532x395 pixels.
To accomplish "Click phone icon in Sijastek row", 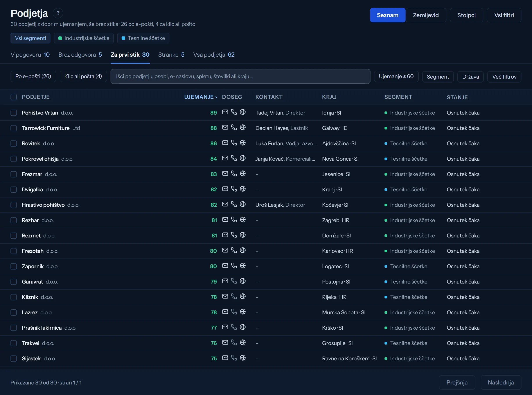I will click(x=234, y=358).
